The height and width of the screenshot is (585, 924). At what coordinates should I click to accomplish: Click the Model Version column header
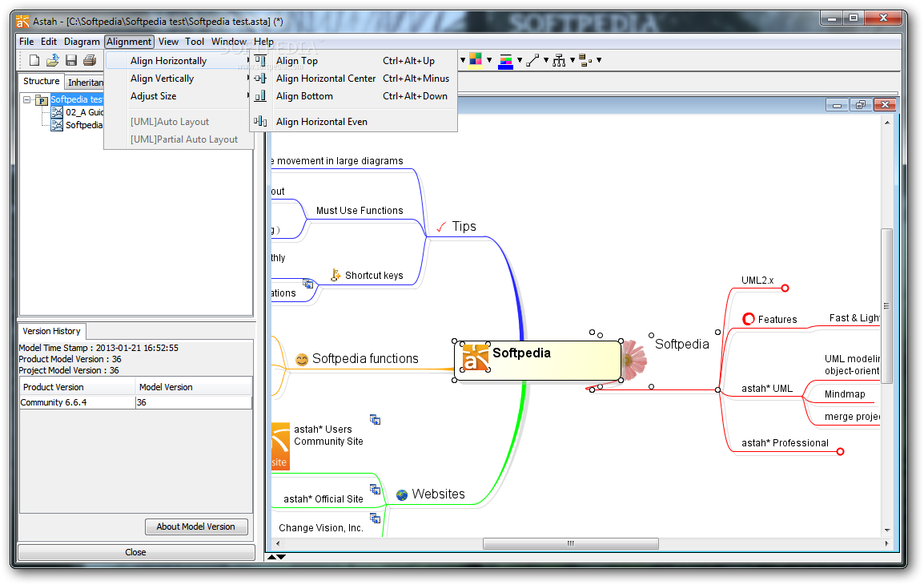point(194,387)
